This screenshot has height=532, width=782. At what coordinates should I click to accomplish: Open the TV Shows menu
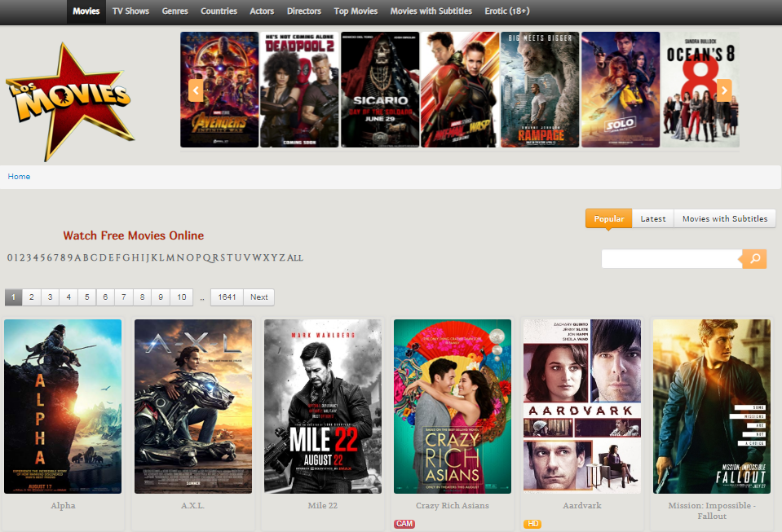[130, 11]
